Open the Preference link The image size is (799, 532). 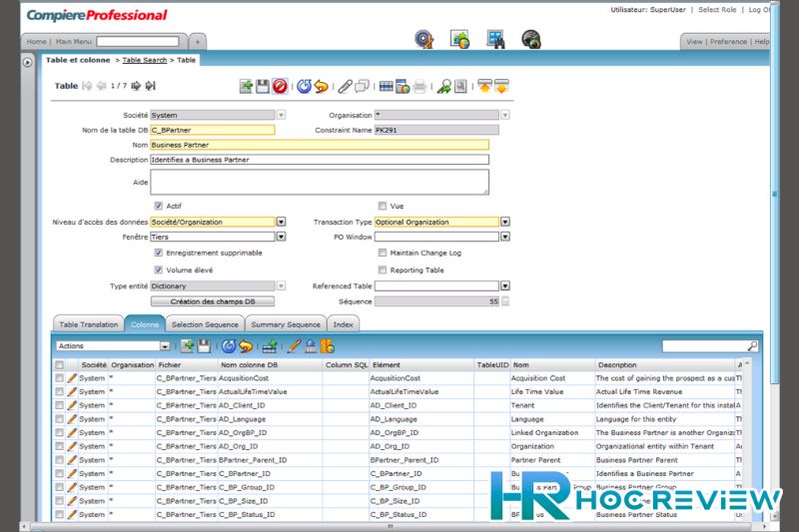728,41
